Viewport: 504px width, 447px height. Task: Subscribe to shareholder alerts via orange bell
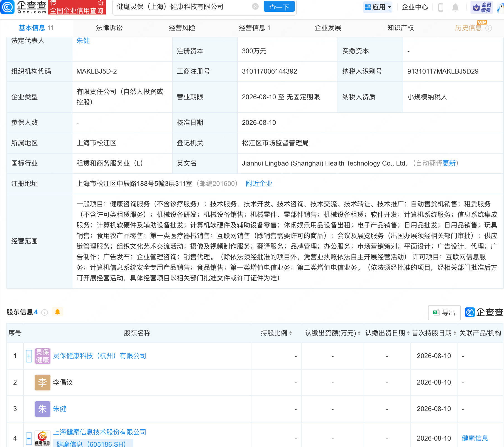point(58,312)
